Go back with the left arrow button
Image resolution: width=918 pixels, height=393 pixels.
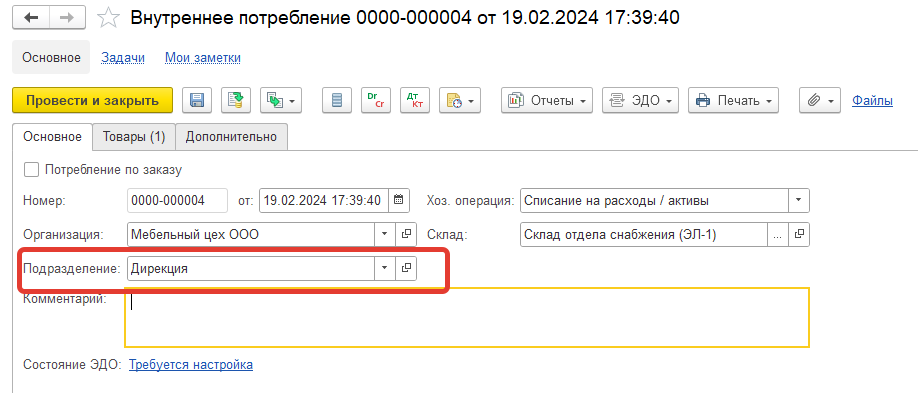(x=30, y=17)
